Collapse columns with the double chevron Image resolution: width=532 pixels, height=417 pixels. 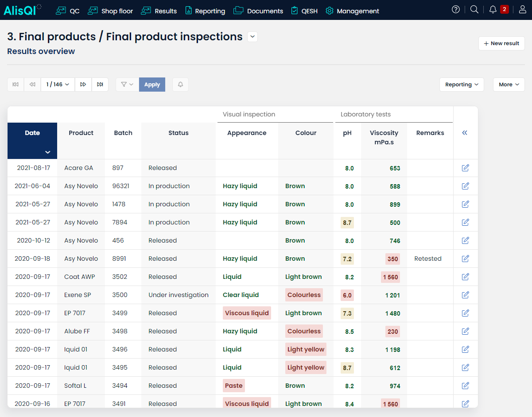click(465, 133)
